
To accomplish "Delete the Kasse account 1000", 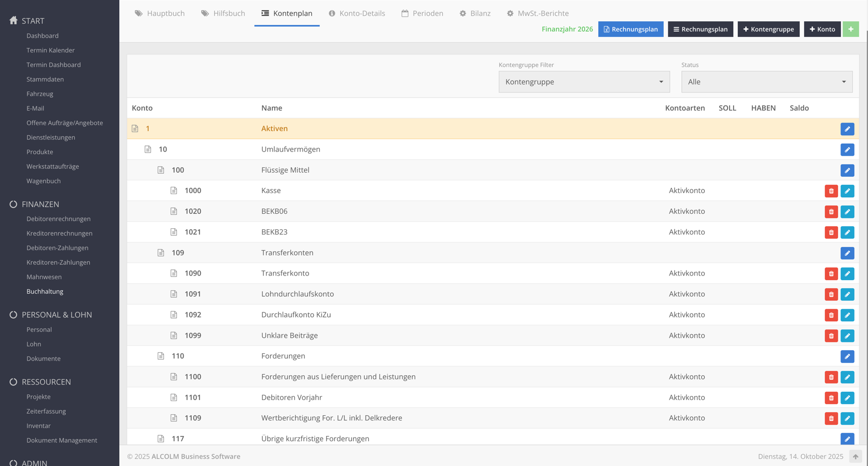I will tap(831, 191).
